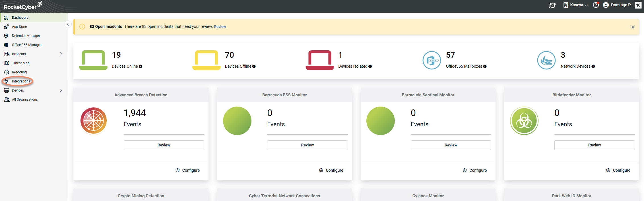Click the All Organizations people icon
This screenshot has height=201, width=644.
point(7,100)
